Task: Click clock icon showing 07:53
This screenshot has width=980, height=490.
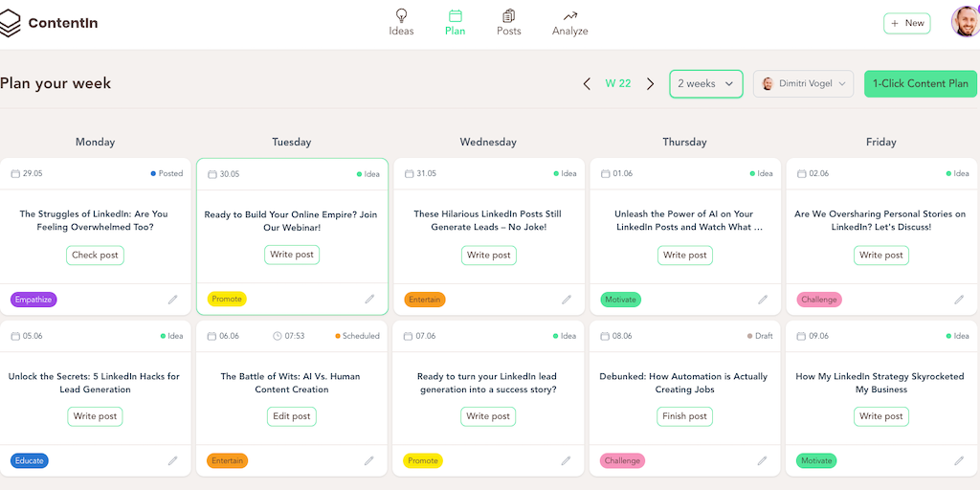Action: coord(278,336)
